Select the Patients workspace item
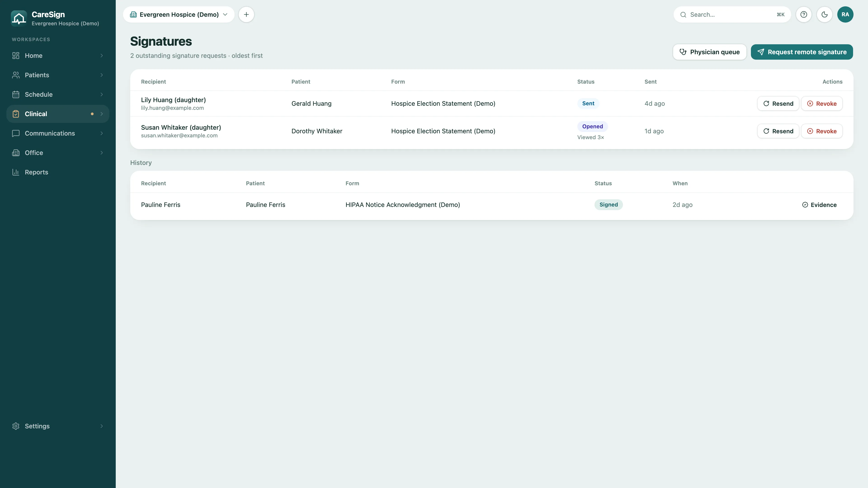This screenshot has width=868, height=488. 58,75
